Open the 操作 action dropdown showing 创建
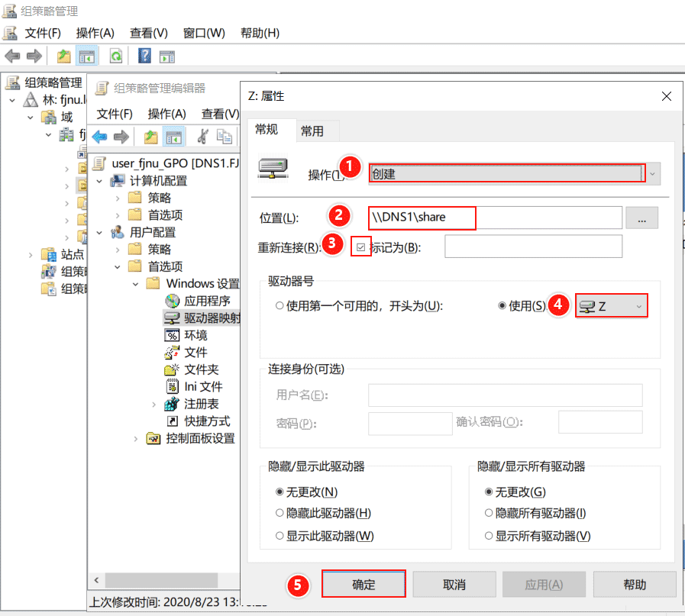 point(515,174)
